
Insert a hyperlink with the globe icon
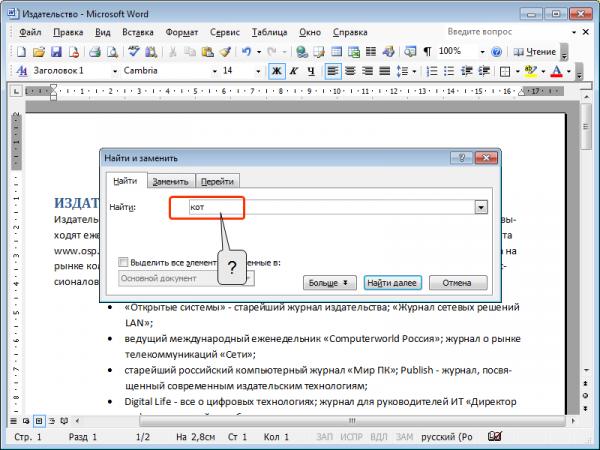(x=302, y=52)
